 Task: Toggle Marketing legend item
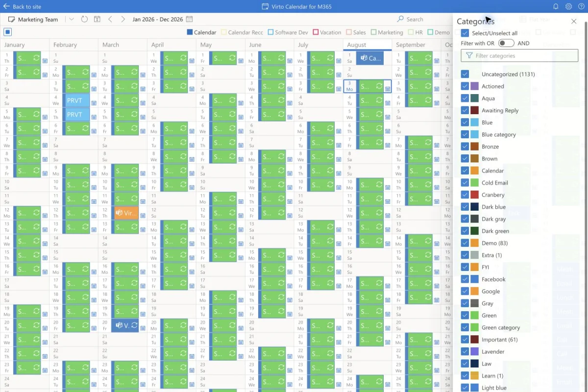pos(387,32)
